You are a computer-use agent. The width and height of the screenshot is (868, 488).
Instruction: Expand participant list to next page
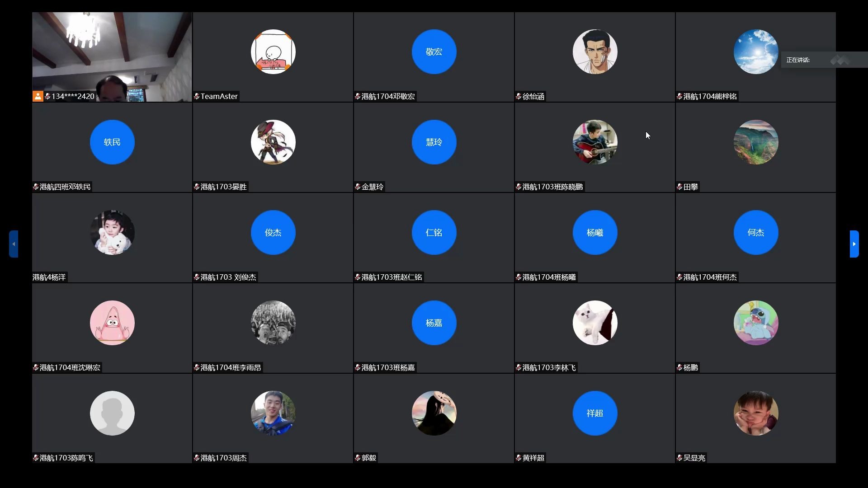856,243
